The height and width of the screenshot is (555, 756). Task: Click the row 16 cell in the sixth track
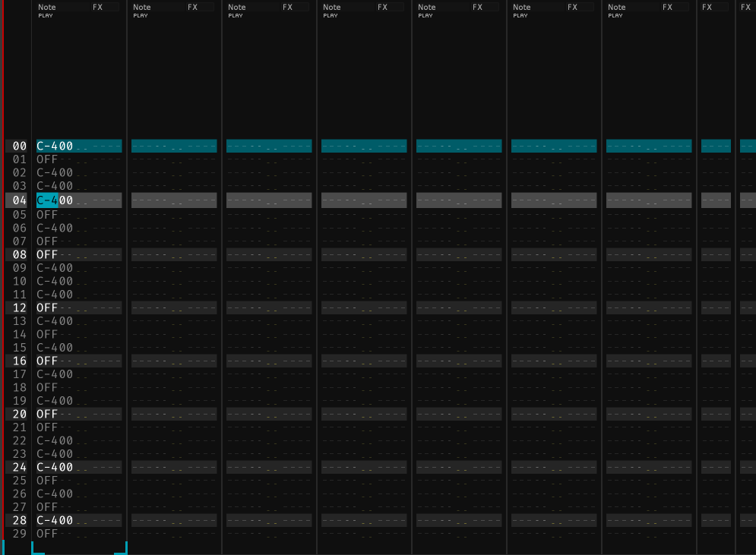[x=554, y=361]
